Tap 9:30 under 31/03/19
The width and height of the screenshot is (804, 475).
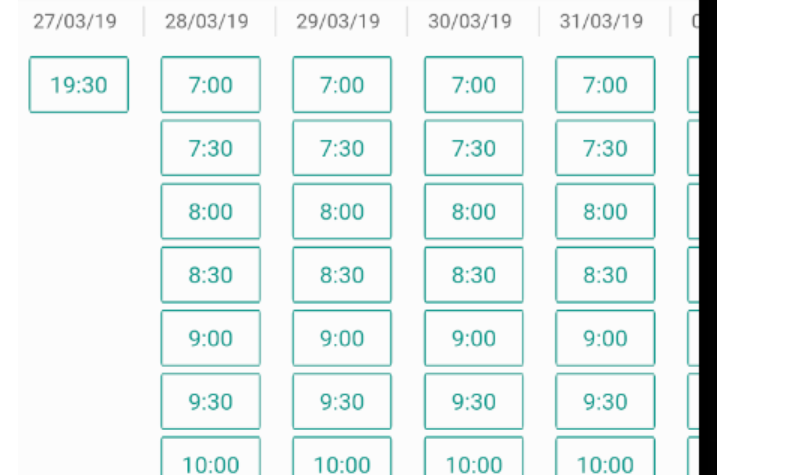605,401
